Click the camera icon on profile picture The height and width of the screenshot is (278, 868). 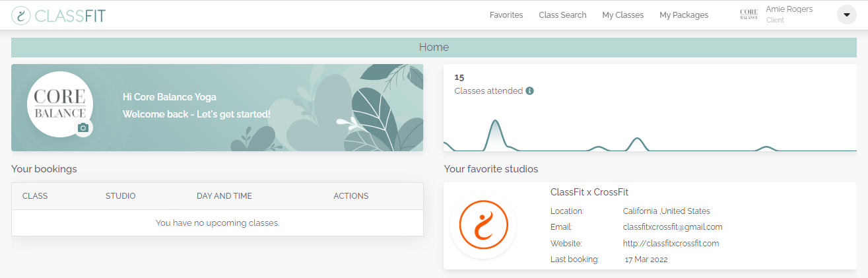(83, 128)
